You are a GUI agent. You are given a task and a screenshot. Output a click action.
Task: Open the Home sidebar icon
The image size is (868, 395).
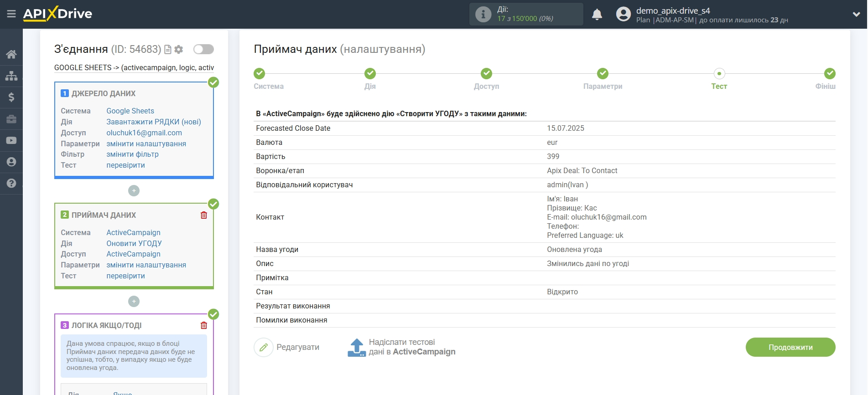pyautogui.click(x=11, y=54)
